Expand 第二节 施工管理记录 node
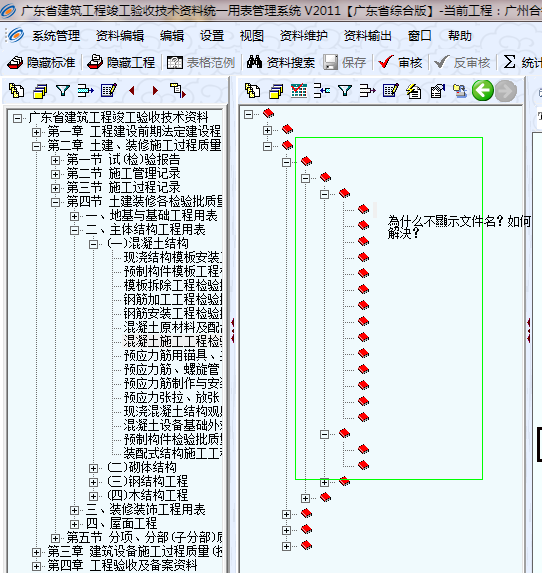This screenshot has width=542, height=573. (55, 174)
